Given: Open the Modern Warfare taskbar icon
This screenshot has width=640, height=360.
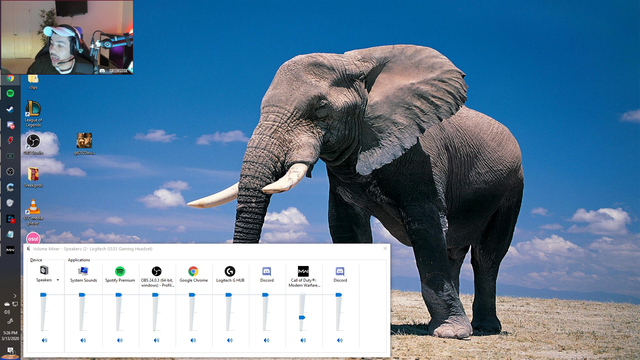Looking at the screenshot, I should (10, 249).
